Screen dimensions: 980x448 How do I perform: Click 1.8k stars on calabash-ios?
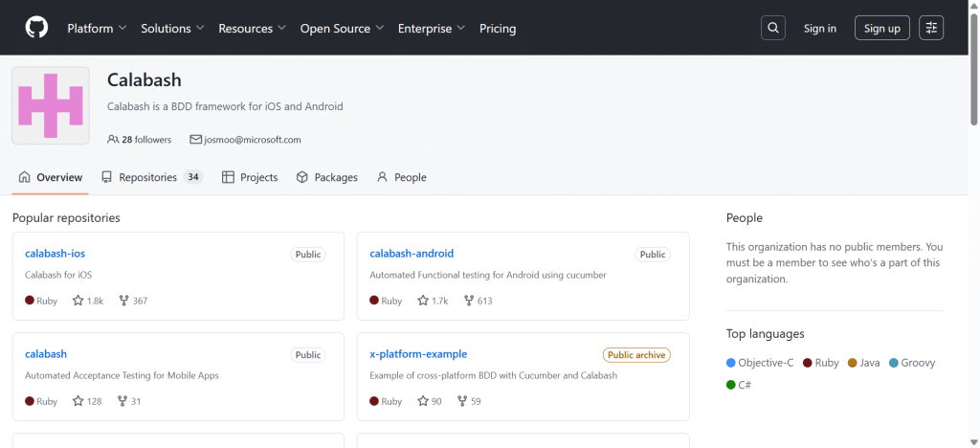88,301
